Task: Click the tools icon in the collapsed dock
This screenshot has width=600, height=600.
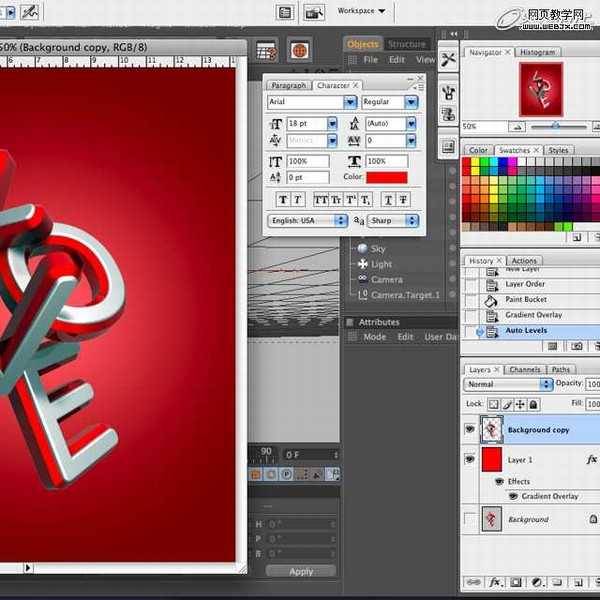Action: (x=447, y=60)
